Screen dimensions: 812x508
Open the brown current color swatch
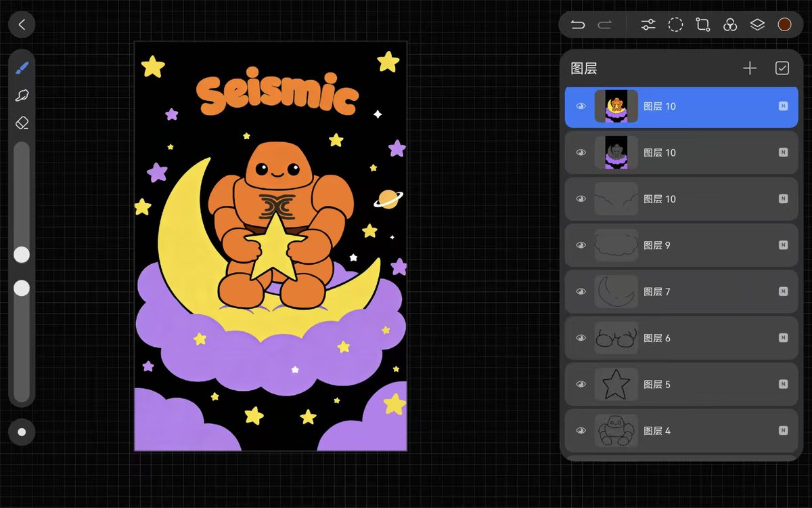point(784,25)
